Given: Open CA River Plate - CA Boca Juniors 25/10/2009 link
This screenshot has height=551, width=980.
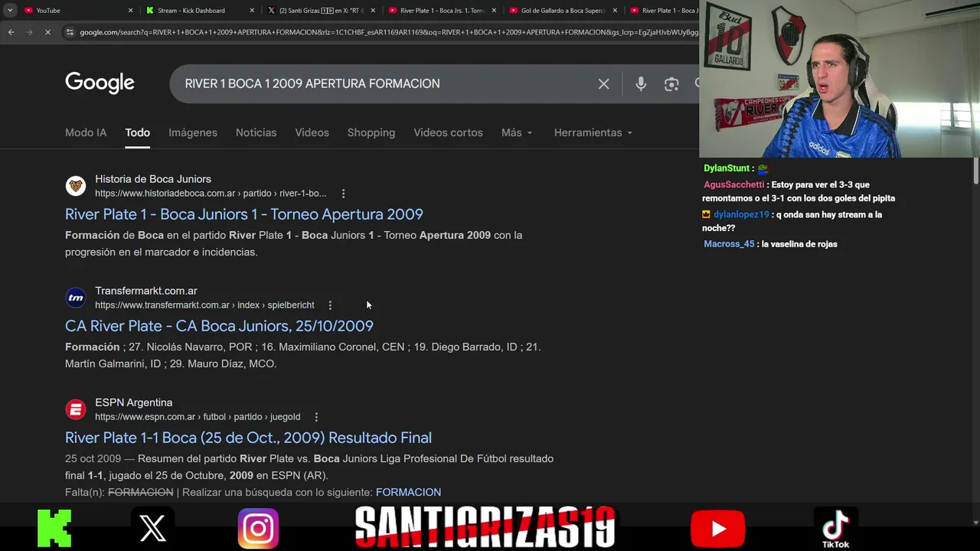Looking at the screenshot, I should [219, 326].
